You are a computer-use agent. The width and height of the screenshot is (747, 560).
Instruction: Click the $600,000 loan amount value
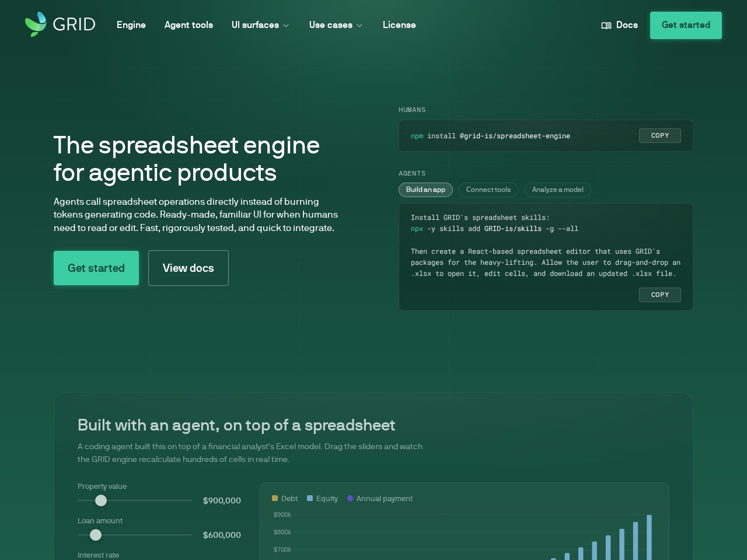222,535
